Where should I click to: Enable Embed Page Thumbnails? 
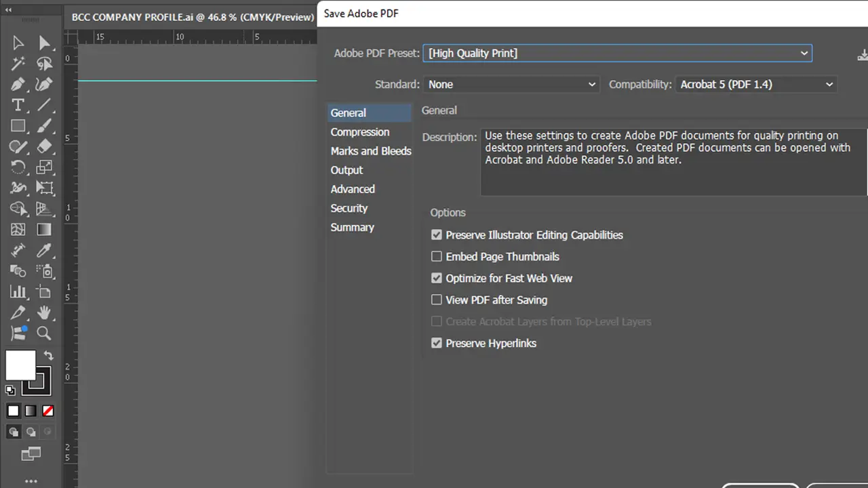437,256
